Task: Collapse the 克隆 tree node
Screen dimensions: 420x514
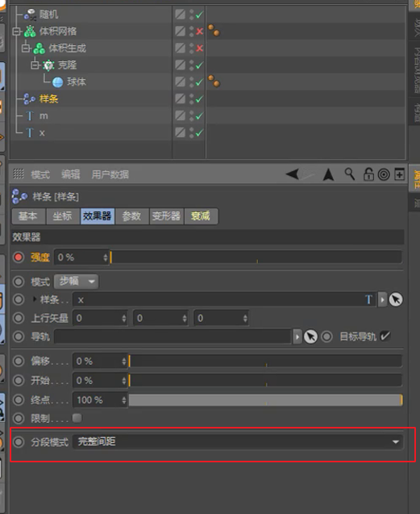Action: 35,65
